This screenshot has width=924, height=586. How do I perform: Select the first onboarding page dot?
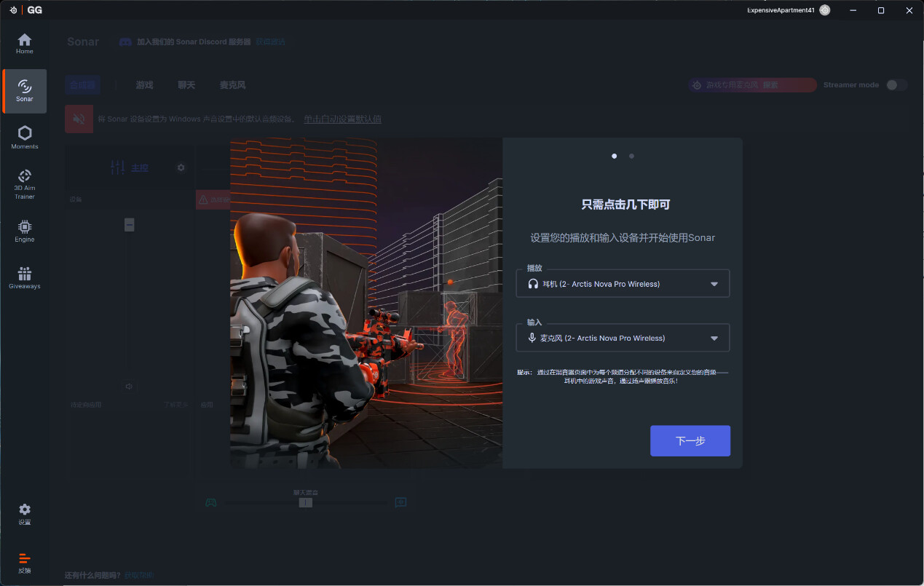(x=615, y=156)
